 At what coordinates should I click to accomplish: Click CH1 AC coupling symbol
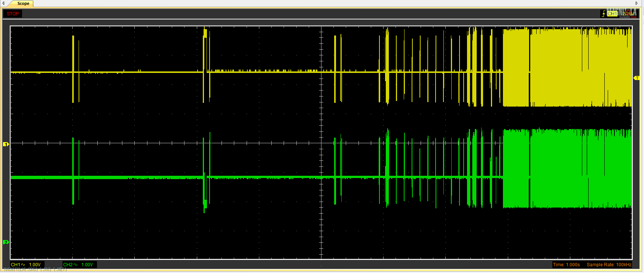[24, 265]
